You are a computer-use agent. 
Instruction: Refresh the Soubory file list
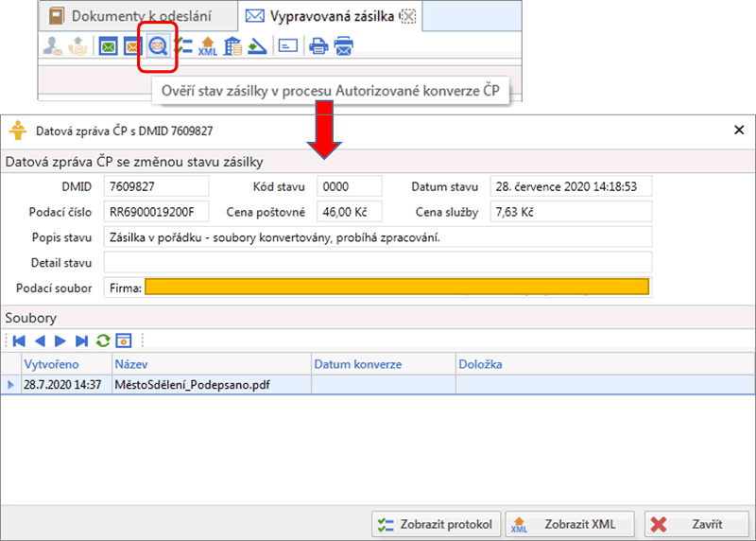[x=102, y=340]
